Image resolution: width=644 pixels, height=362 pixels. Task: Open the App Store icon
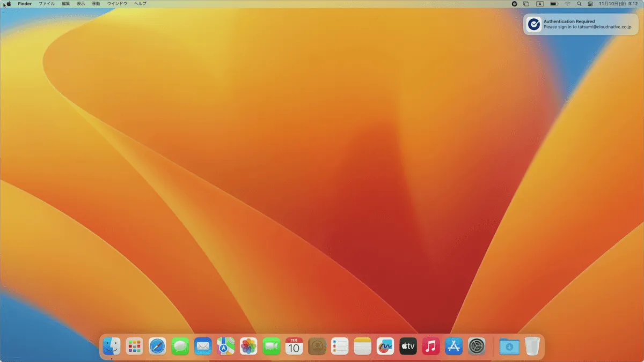(x=453, y=346)
